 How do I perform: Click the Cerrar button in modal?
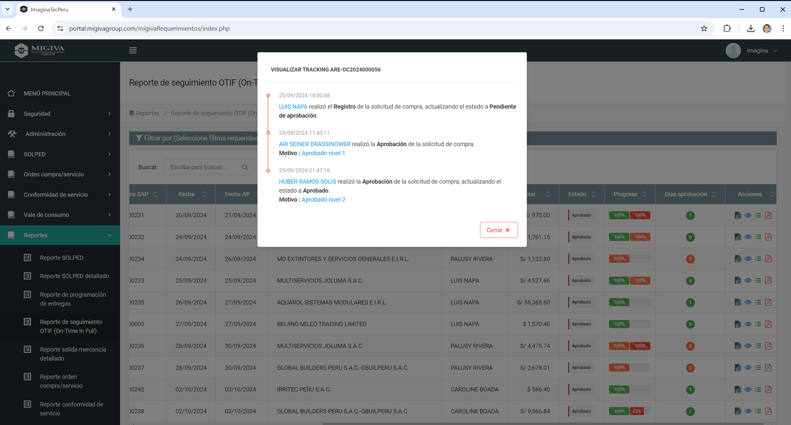coord(498,230)
